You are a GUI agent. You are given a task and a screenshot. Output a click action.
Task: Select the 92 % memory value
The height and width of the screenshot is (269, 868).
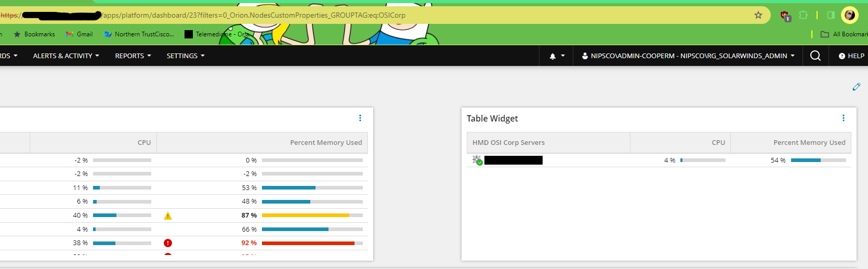[249, 243]
